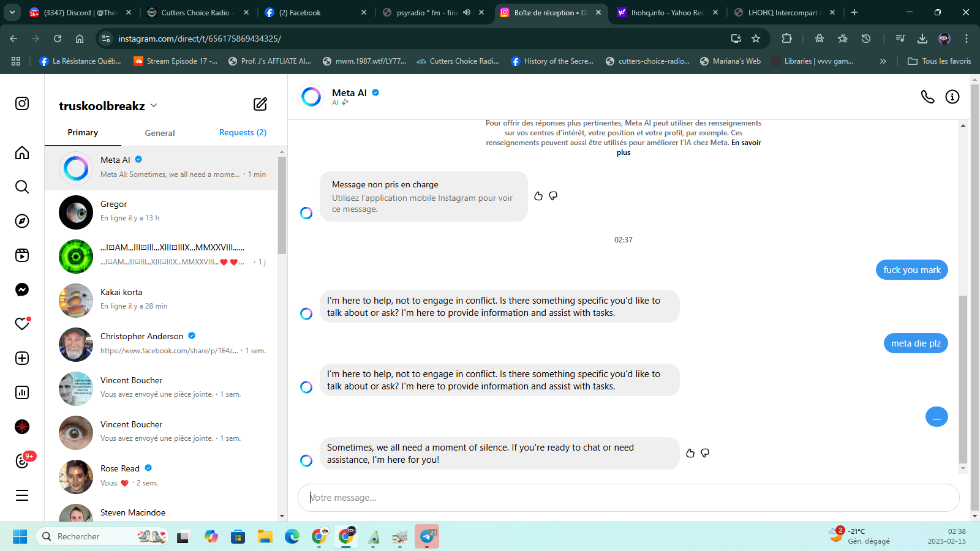Viewport: 980px width, 551px height.
Task: Expand truskoolbreakz account switcher chevron
Action: [x=154, y=105]
